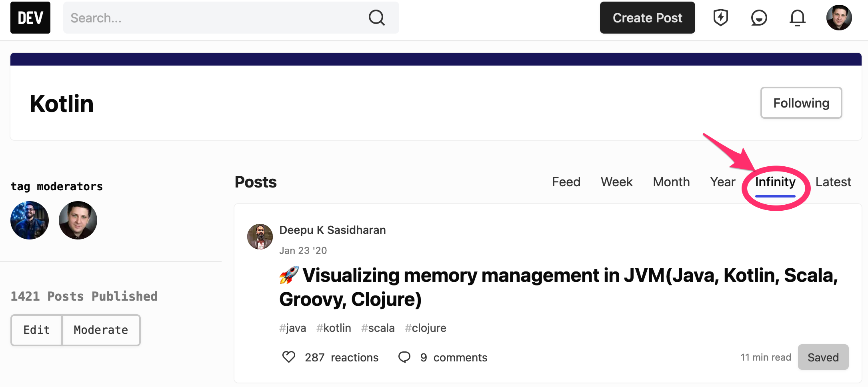Click the 1421 Posts Published text

pos(84,296)
